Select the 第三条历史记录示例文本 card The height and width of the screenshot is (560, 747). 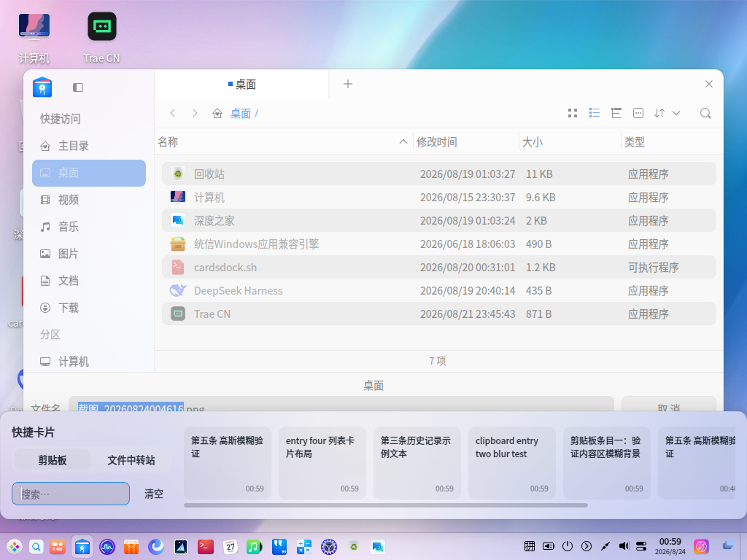(417, 463)
